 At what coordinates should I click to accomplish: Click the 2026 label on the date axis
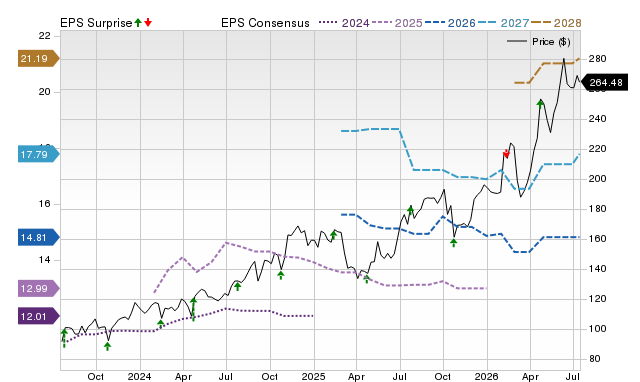[487, 376]
